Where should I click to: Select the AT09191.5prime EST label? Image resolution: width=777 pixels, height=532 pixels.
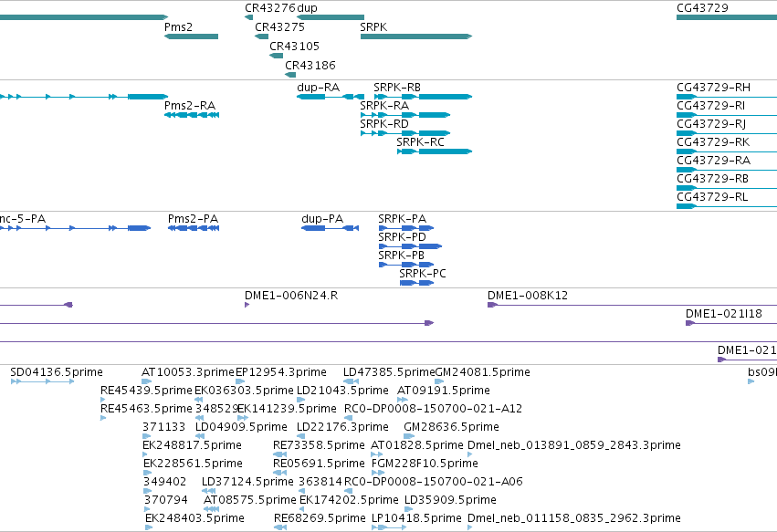(444, 391)
